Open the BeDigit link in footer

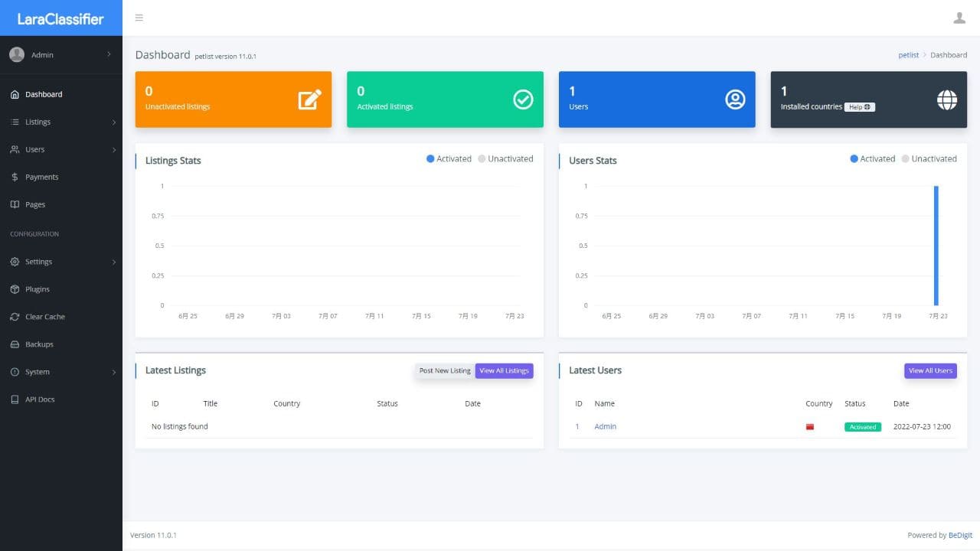click(x=960, y=535)
